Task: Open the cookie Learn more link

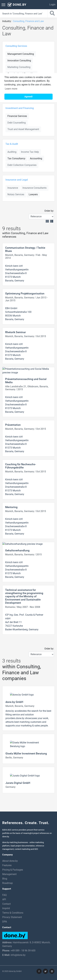Action: pyautogui.click(x=11, y=89)
